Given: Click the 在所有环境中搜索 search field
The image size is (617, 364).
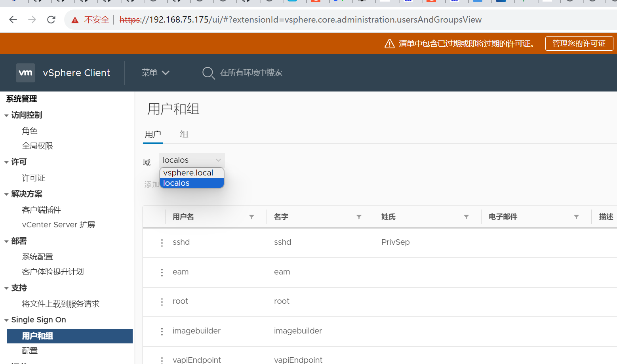Looking at the screenshot, I should click(251, 73).
